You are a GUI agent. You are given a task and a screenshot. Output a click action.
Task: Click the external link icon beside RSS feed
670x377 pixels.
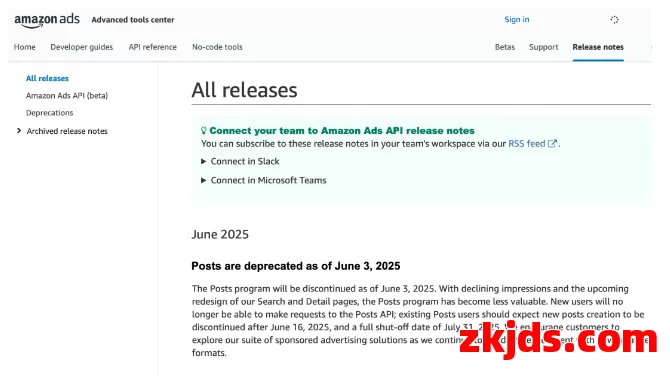click(x=552, y=144)
